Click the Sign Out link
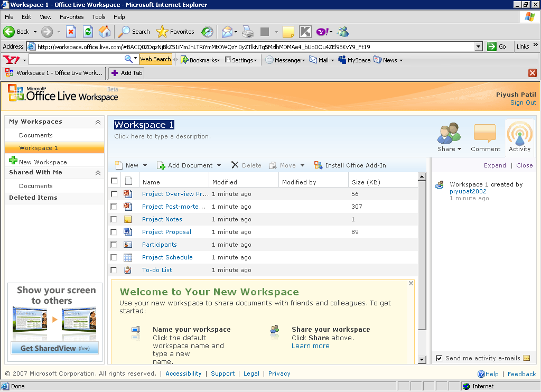This screenshot has height=392, width=541. click(523, 102)
